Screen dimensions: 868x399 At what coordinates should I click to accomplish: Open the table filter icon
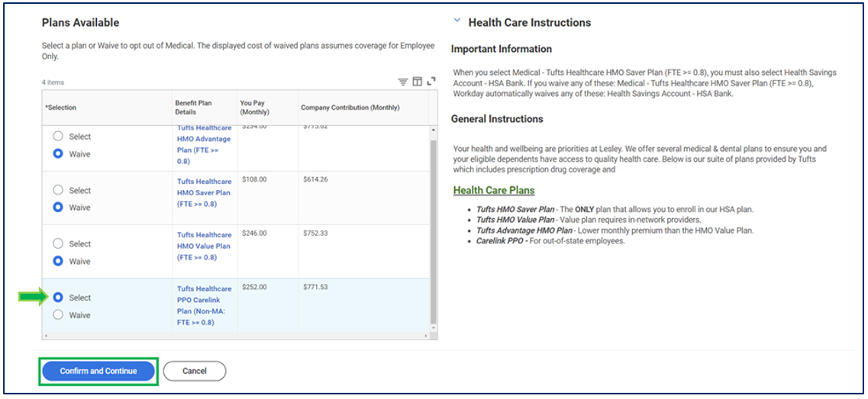403,82
